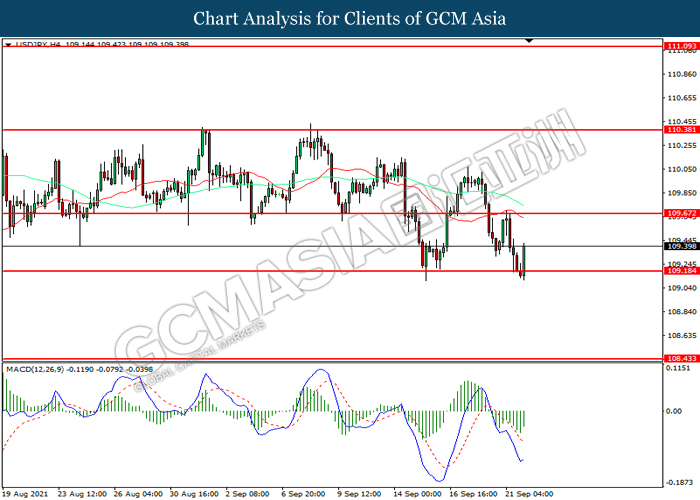The height and width of the screenshot is (500, 700).
Task: Click the 111.093 resistance price label
Action: tap(682, 46)
